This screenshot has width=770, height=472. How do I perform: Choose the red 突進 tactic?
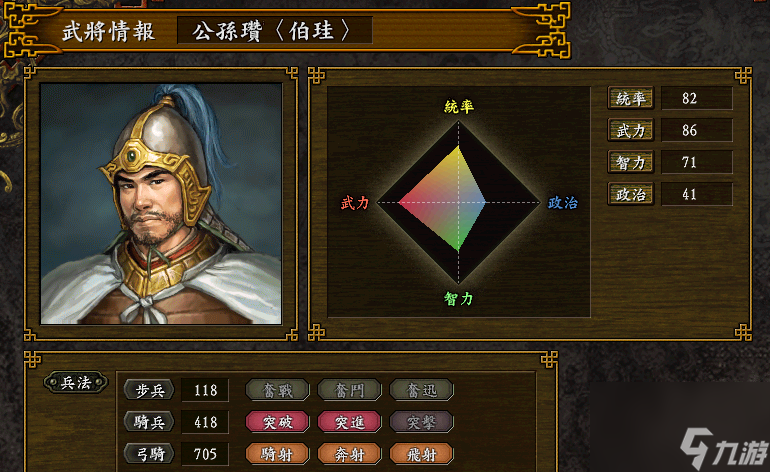(349, 422)
